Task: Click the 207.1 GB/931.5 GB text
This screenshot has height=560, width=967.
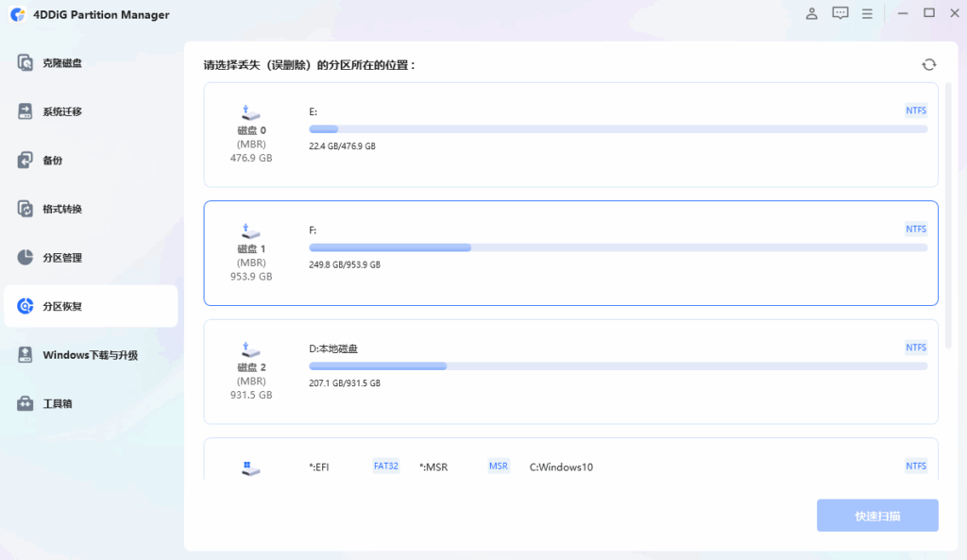Action: point(345,383)
